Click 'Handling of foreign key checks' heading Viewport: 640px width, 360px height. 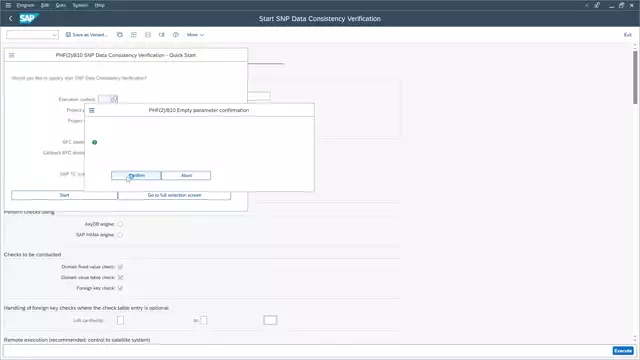[87, 308]
